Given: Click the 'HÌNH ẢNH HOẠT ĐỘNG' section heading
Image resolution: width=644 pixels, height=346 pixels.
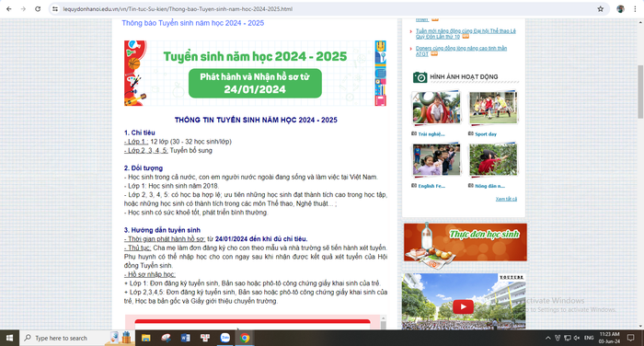Looking at the screenshot, I should pos(464,77).
